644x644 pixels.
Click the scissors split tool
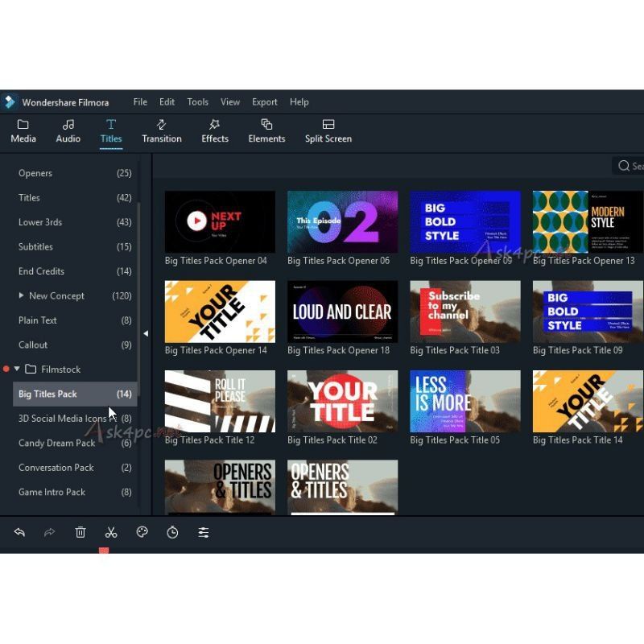pyautogui.click(x=111, y=532)
